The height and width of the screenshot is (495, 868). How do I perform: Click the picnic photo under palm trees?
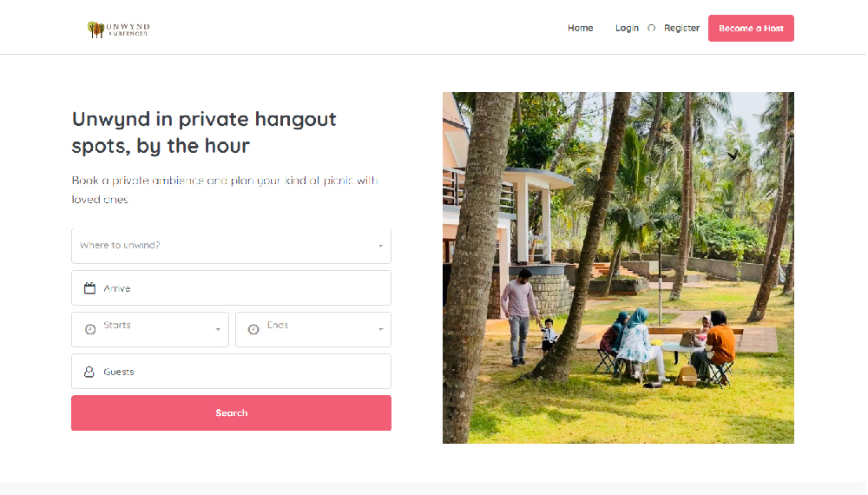pyautogui.click(x=618, y=267)
